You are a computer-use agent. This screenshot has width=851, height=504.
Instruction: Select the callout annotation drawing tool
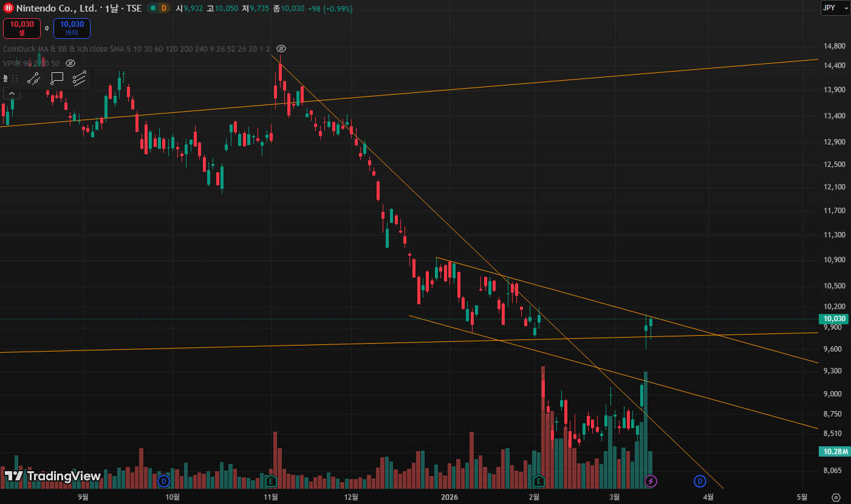pyautogui.click(x=56, y=78)
